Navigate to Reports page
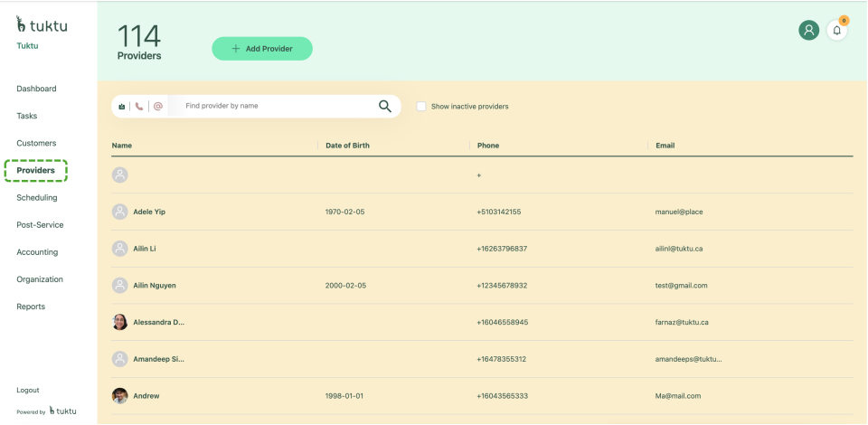Screen dimensions: 868x425 pyautogui.click(x=31, y=307)
